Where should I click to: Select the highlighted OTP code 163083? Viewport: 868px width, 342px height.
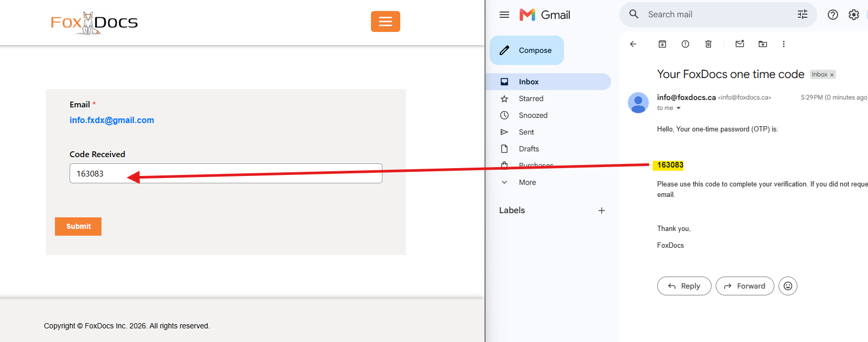(x=670, y=165)
